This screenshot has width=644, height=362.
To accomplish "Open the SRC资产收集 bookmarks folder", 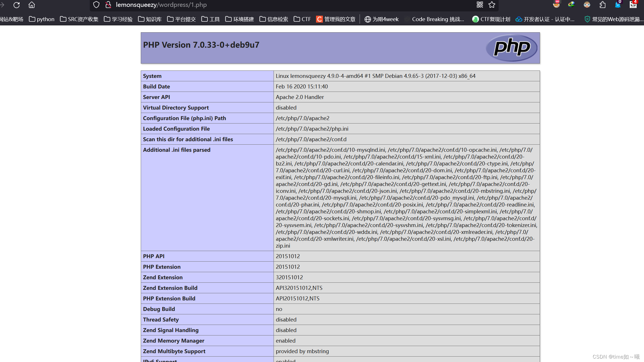I will click(79, 19).
